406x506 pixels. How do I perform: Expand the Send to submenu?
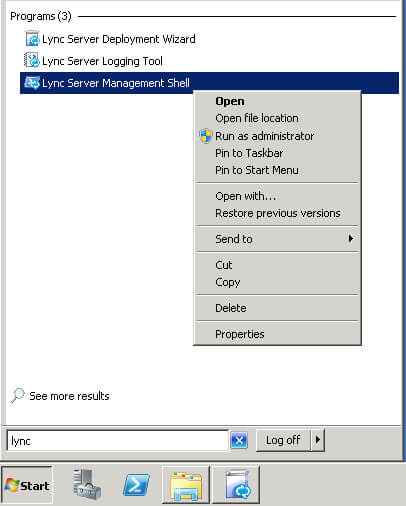tap(277, 239)
